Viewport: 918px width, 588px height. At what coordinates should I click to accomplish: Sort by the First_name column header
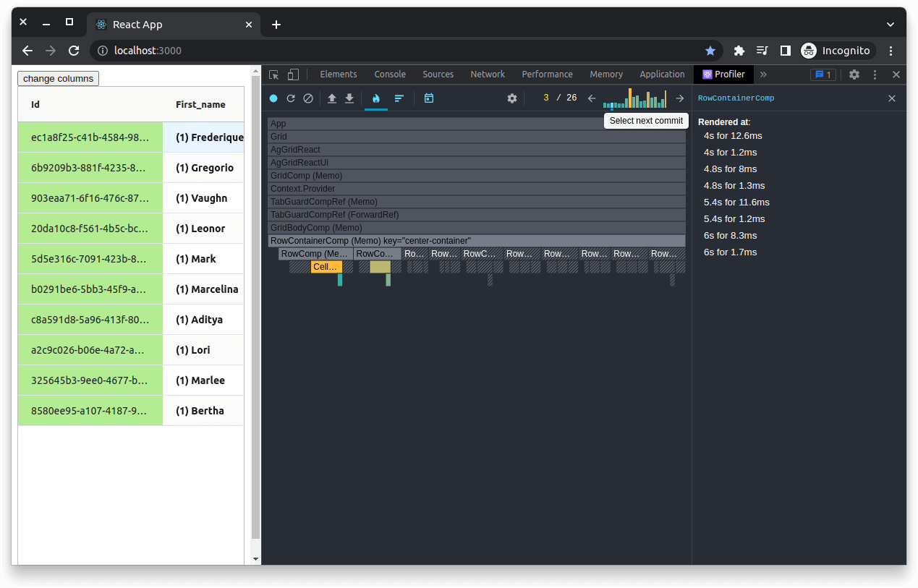click(x=203, y=104)
